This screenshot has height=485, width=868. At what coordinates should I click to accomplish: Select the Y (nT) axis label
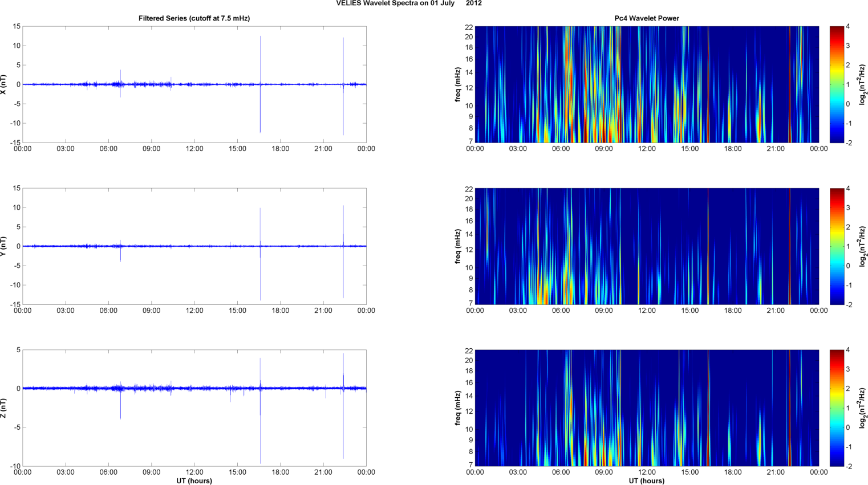click(x=3, y=246)
